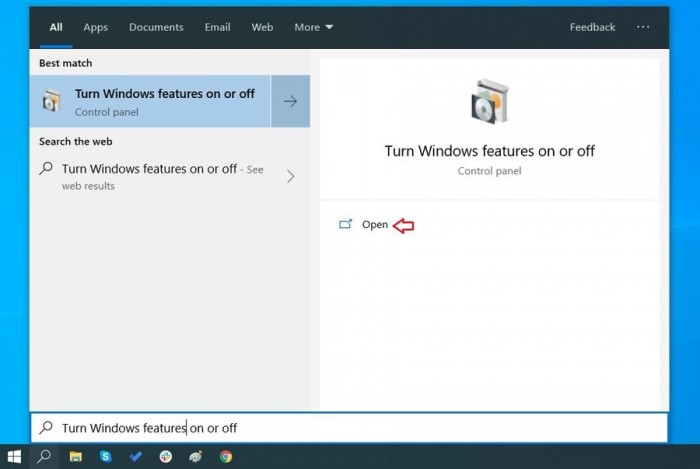
Task: Launch Google Chrome from the taskbar
Action: (x=226, y=457)
